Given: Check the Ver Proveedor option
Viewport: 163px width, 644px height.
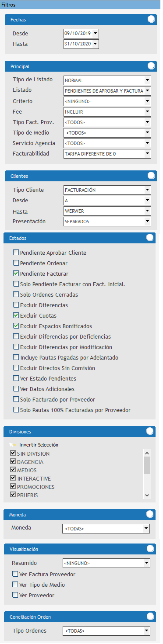Looking at the screenshot, I should click(x=15, y=595).
